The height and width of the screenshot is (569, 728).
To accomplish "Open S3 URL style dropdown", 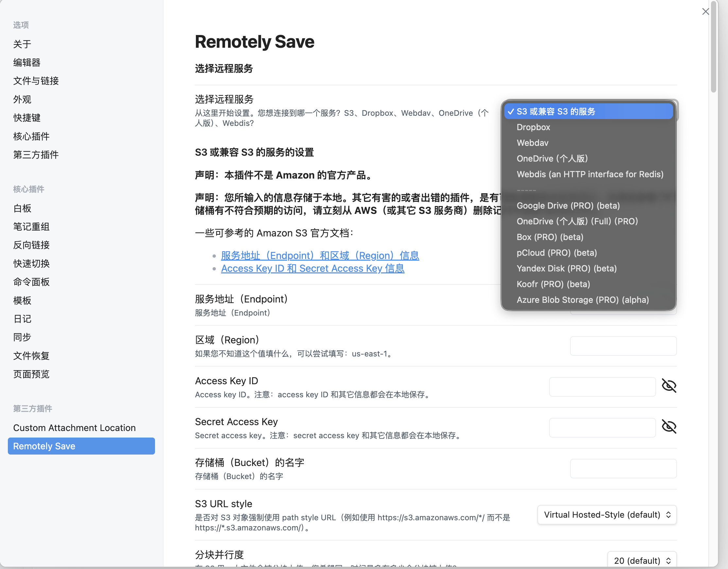I will 607,515.
